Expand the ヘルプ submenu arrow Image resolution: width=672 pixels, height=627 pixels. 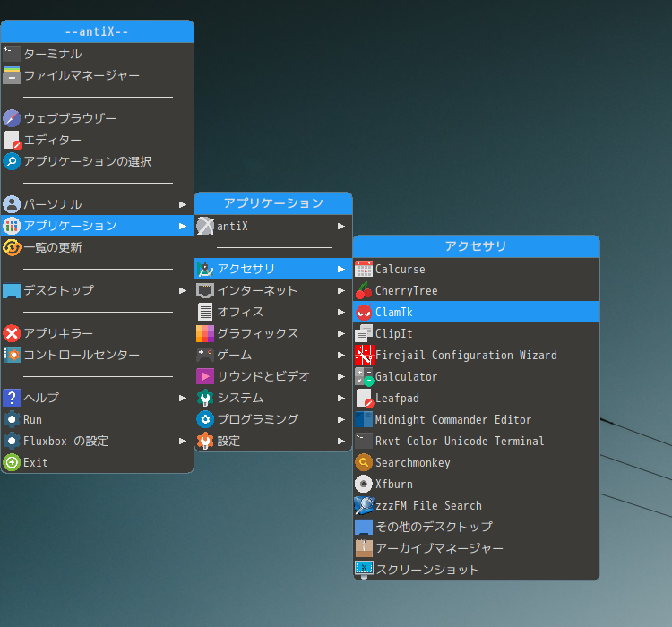point(183,398)
